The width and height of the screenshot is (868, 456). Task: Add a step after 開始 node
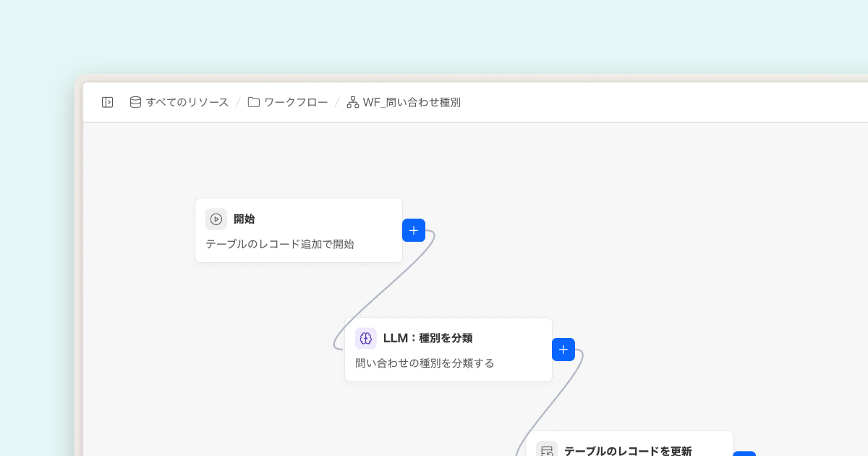click(414, 230)
